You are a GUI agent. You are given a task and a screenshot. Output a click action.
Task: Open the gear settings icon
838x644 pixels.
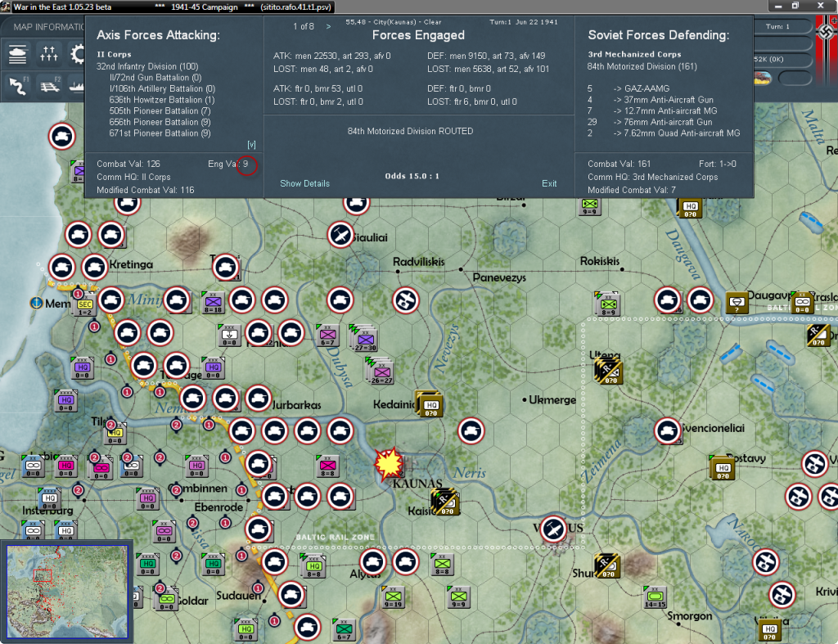[78, 55]
